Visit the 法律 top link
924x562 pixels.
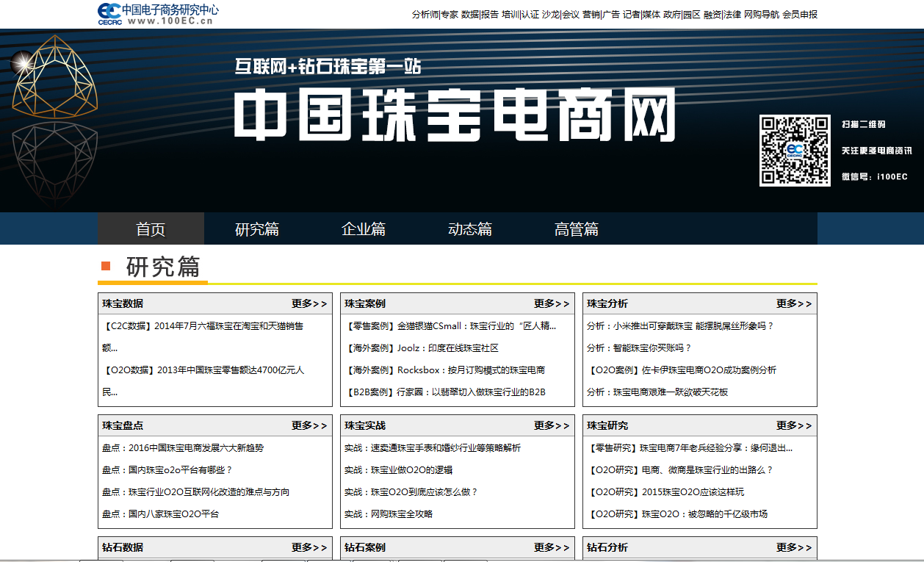[x=732, y=14]
